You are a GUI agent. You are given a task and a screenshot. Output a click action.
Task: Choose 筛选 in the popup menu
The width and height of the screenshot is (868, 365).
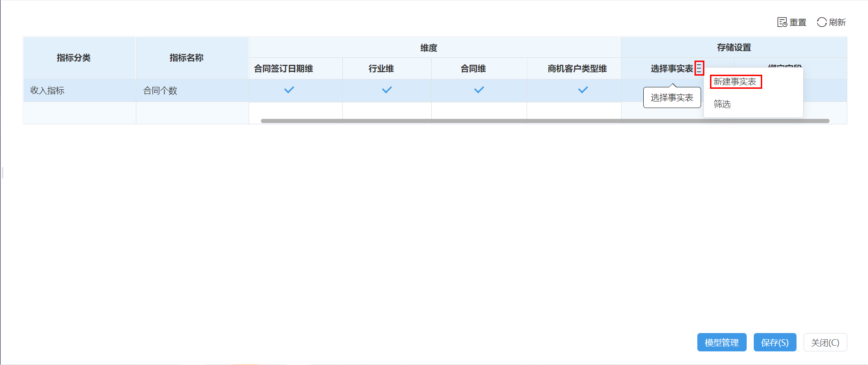click(722, 104)
